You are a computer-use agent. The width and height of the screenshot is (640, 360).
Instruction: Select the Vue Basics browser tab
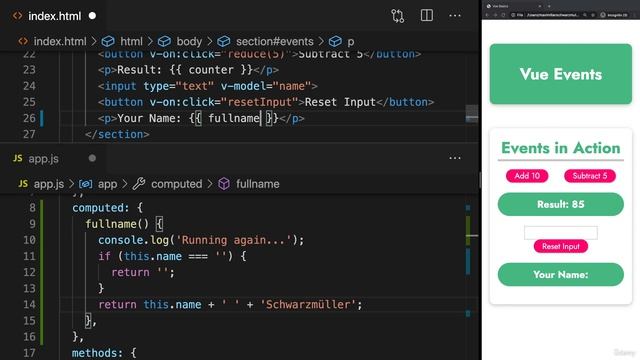click(x=513, y=6)
